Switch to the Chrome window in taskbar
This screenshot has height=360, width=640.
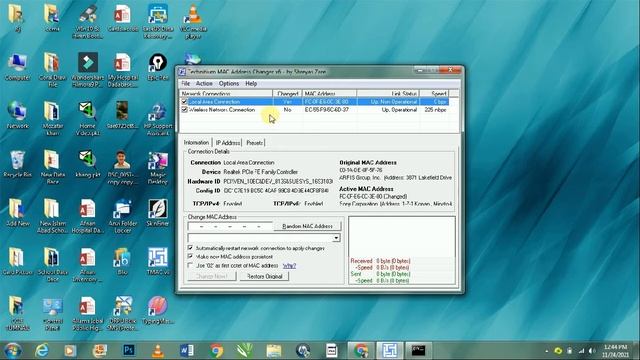pos(361,350)
